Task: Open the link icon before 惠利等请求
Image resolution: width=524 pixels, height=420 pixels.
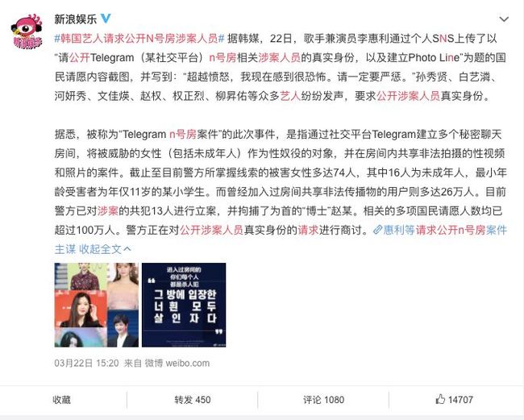Action: pos(377,230)
